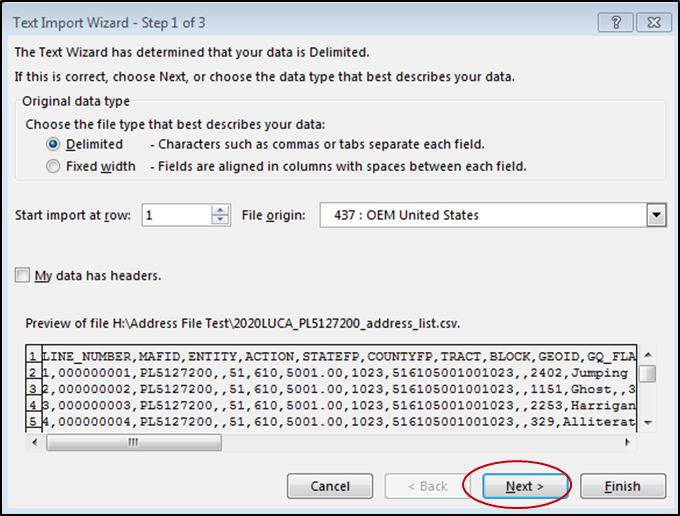The width and height of the screenshot is (680, 516).
Task: Check the My data has headers box
Action: tap(22, 275)
